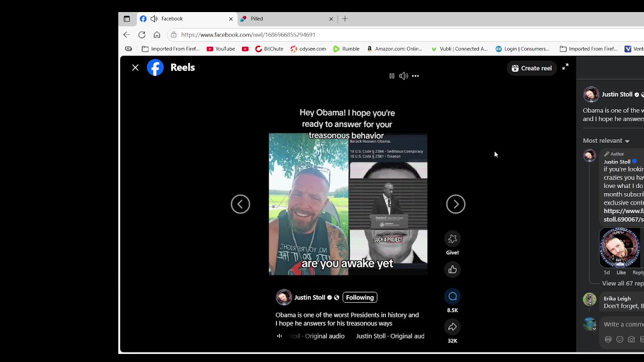Switch to the Facebook browser tab
This screenshot has width=644, height=362.
(x=186, y=19)
